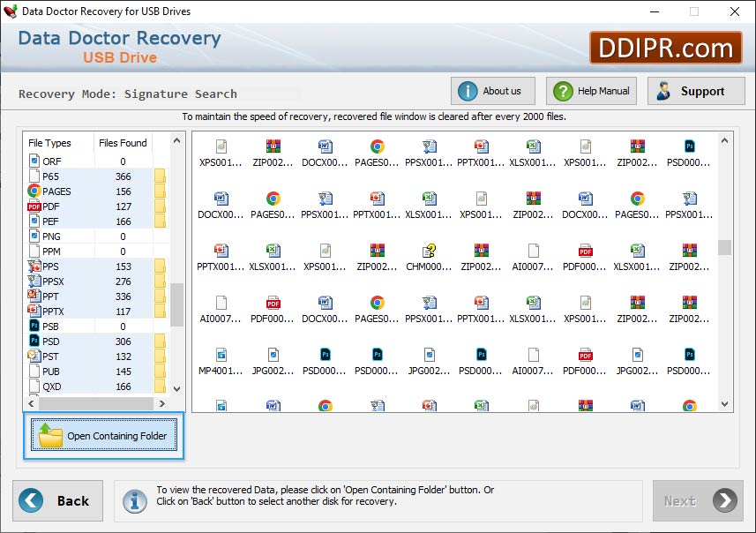Click the P65 file type icon
Image resolution: width=756 pixels, height=533 pixels.
34,176
